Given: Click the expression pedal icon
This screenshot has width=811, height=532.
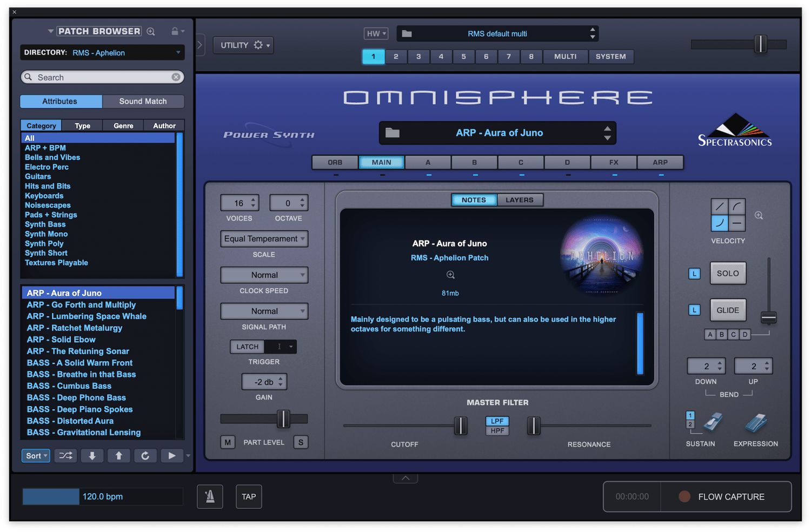Looking at the screenshot, I should pyautogui.click(x=756, y=423).
